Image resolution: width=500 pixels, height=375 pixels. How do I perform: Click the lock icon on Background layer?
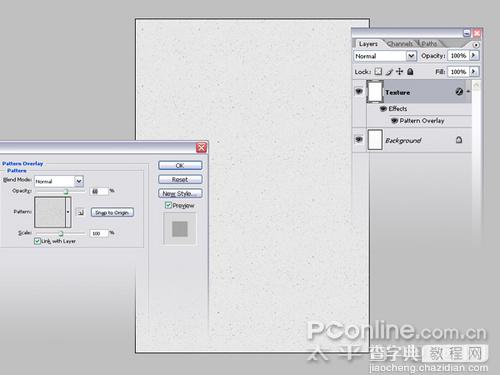pyautogui.click(x=459, y=140)
